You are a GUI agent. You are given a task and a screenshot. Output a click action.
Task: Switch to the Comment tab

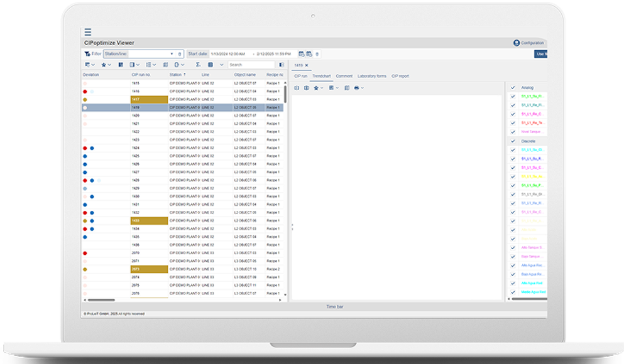click(x=344, y=76)
